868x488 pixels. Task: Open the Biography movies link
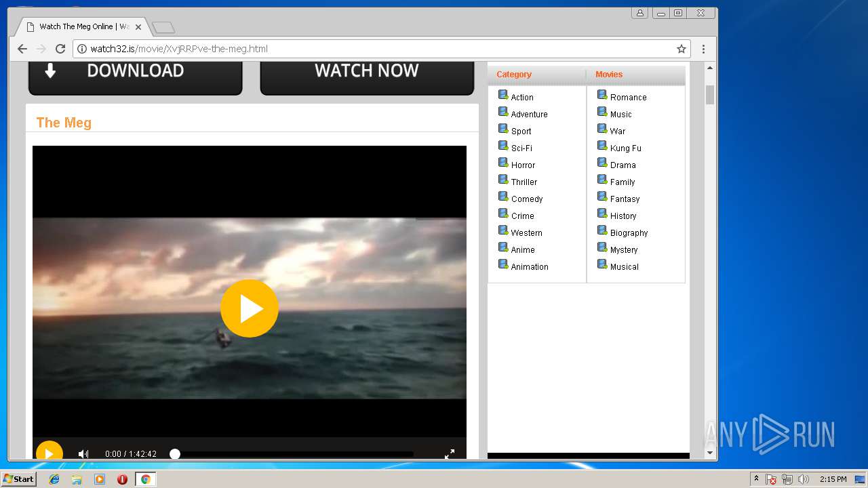[629, 233]
